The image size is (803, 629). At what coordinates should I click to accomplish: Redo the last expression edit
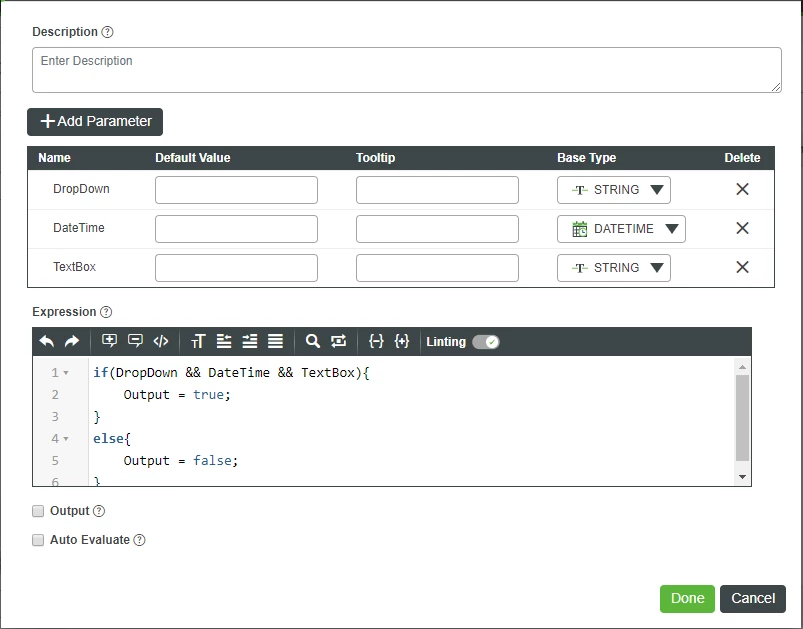tap(72, 341)
